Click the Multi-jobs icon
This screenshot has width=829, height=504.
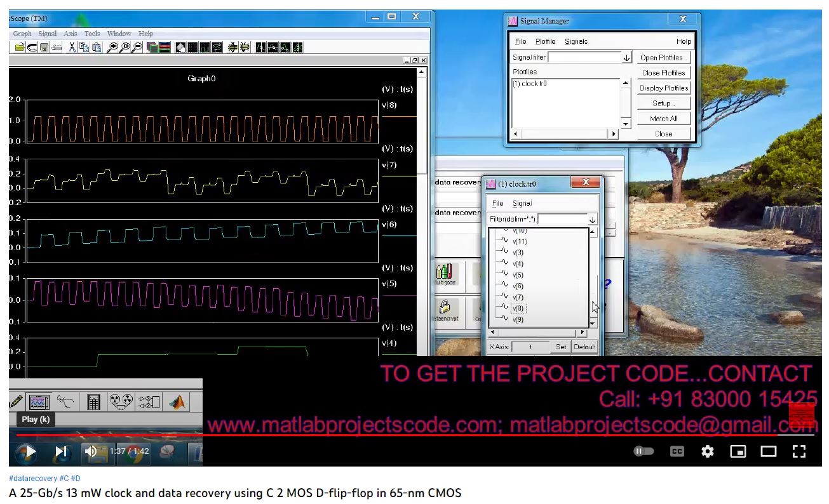[x=445, y=274]
